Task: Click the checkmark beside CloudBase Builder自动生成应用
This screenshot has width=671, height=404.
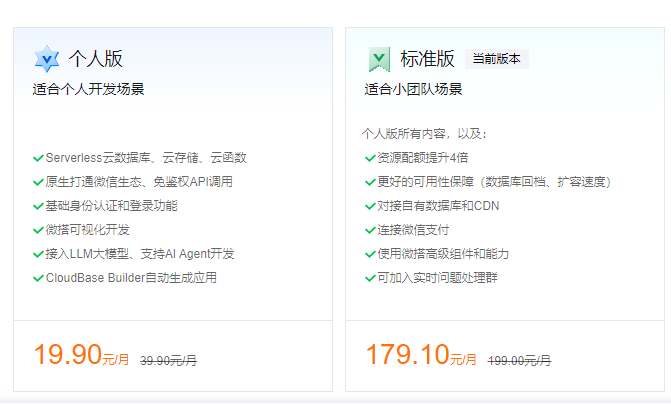Action: click(x=38, y=278)
